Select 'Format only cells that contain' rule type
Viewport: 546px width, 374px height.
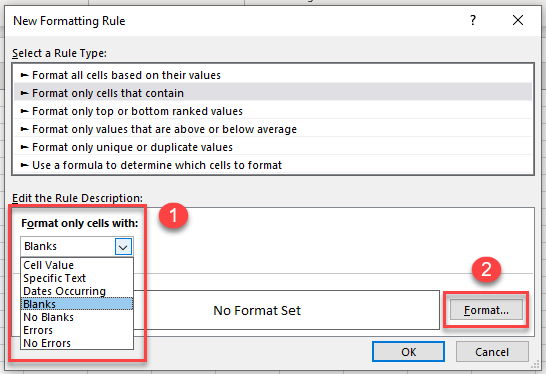[x=273, y=93]
